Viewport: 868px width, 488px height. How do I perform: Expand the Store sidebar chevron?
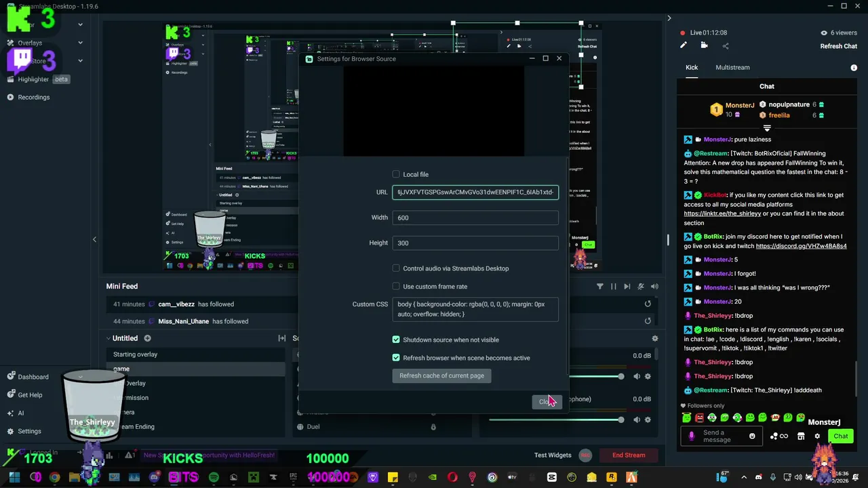coord(80,61)
